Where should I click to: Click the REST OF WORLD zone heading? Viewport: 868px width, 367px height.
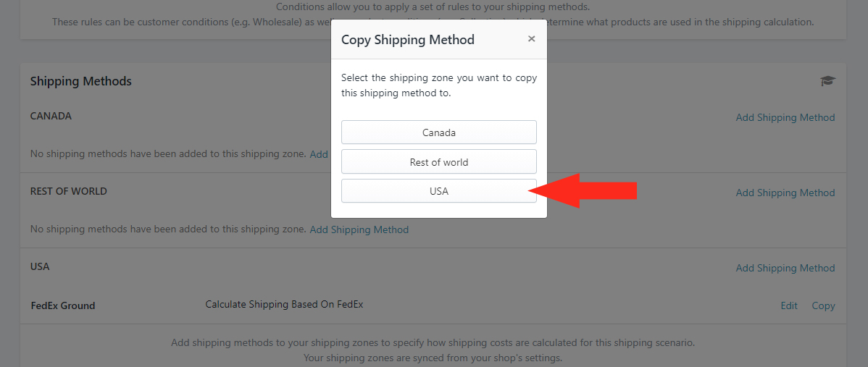[x=68, y=191]
